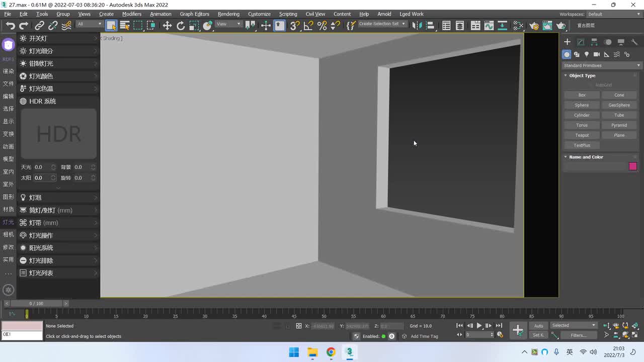Open the Rendering menu

pyautogui.click(x=228, y=14)
